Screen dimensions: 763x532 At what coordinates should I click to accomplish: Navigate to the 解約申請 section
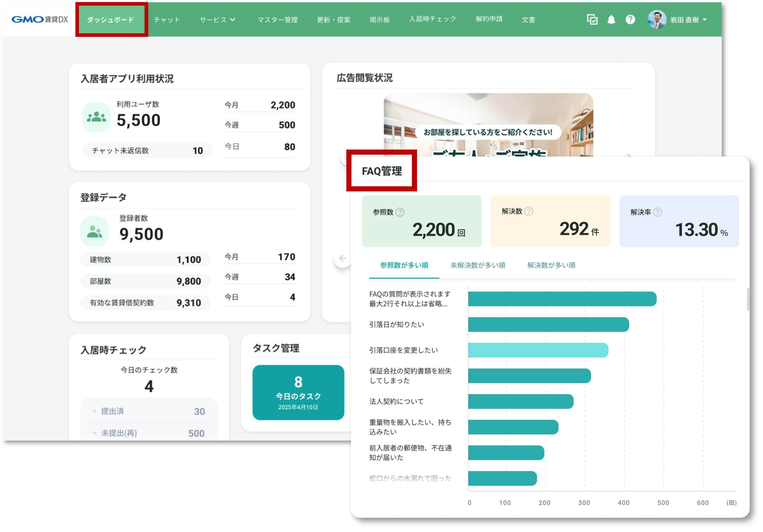click(x=489, y=20)
